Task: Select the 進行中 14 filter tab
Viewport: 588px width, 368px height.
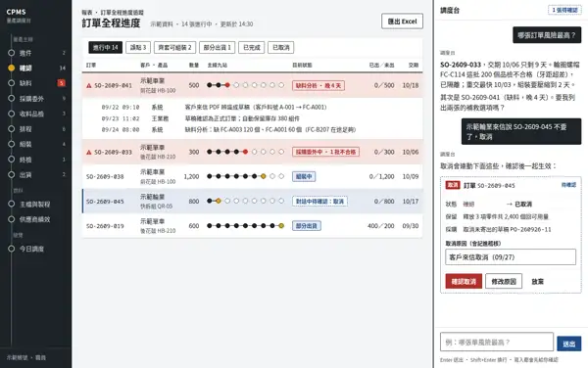Action: [x=106, y=48]
